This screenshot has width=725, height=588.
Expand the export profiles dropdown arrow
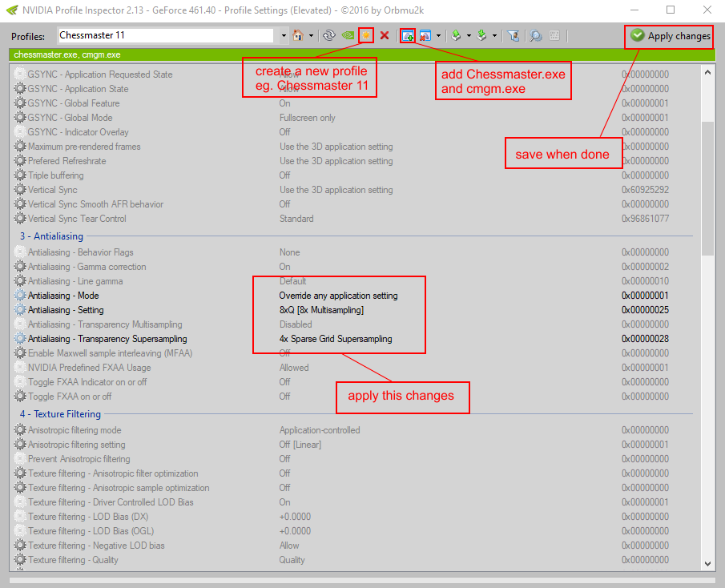pyautogui.click(x=469, y=35)
